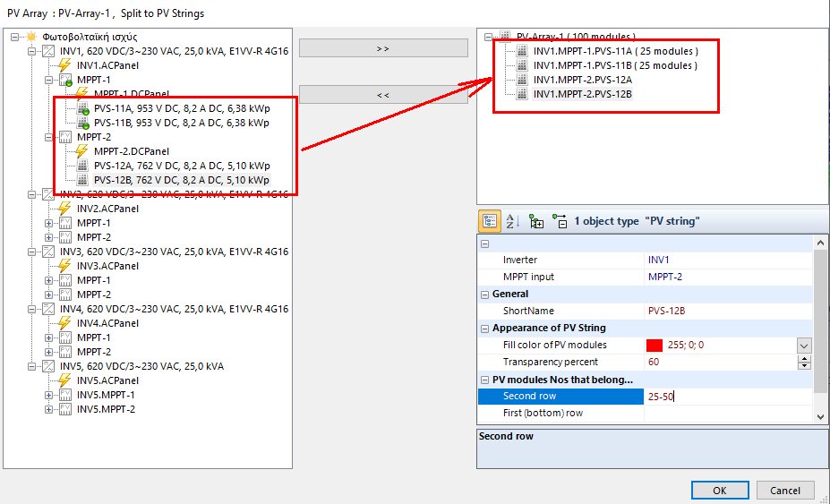Click the Categorized view icon in property toolbar
Screen dimensions: 830x504
[x=490, y=220]
